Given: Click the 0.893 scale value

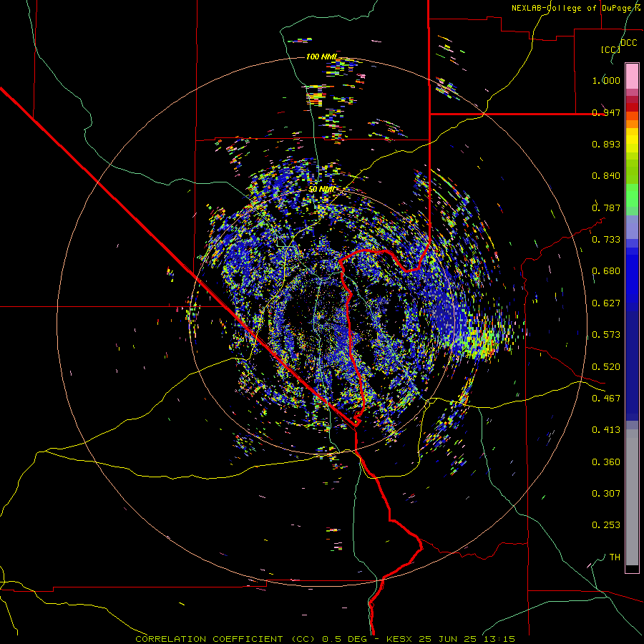Looking at the screenshot, I should (606, 144).
